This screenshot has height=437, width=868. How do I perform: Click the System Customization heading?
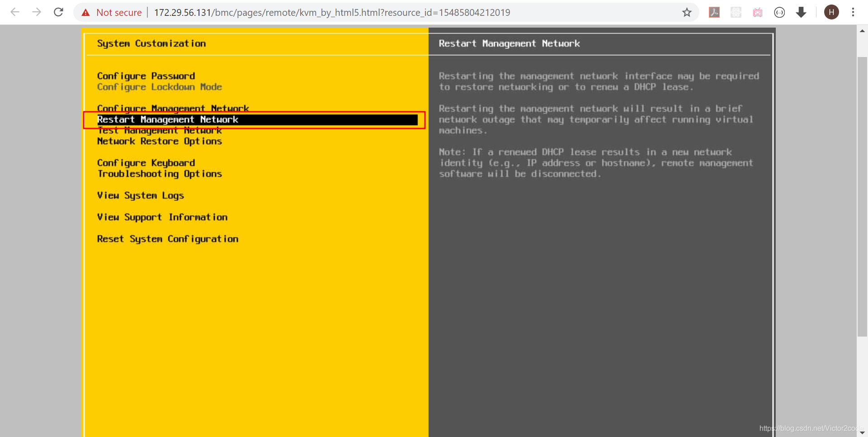pyautogui.click(x=151, y=43)
